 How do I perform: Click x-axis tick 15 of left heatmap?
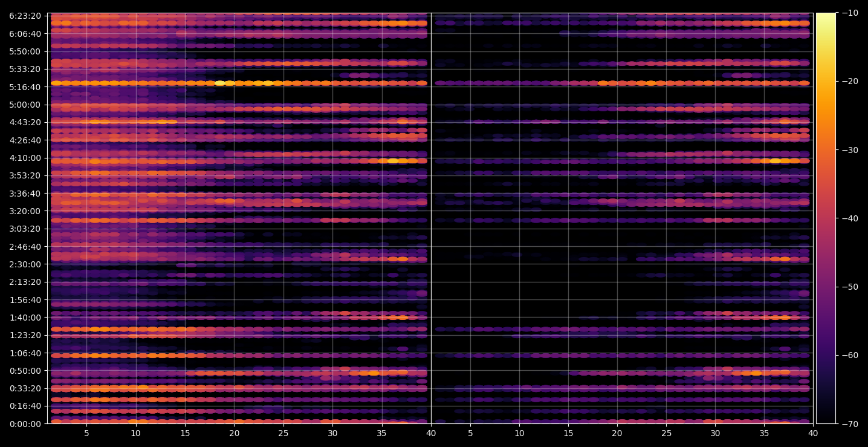(185, 433)
